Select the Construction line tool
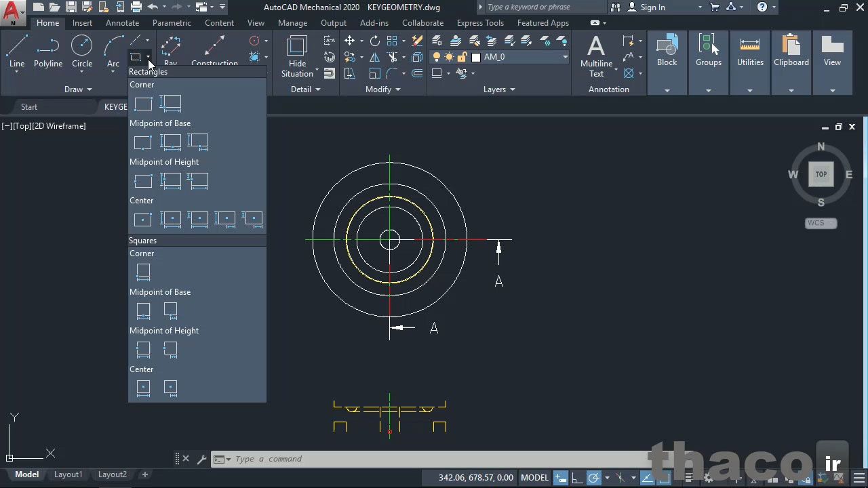This screenshot has height=488, width=868. tap(214, 52)
